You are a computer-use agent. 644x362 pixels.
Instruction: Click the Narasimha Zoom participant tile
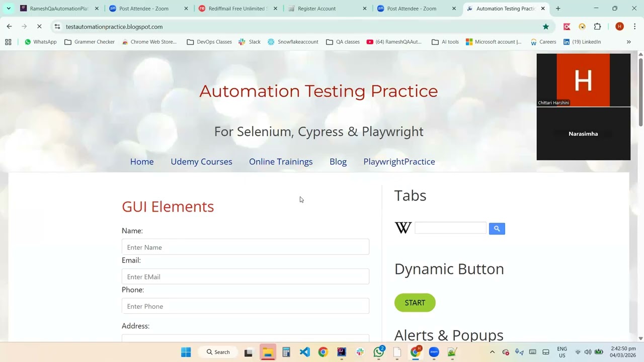[583, 134]
